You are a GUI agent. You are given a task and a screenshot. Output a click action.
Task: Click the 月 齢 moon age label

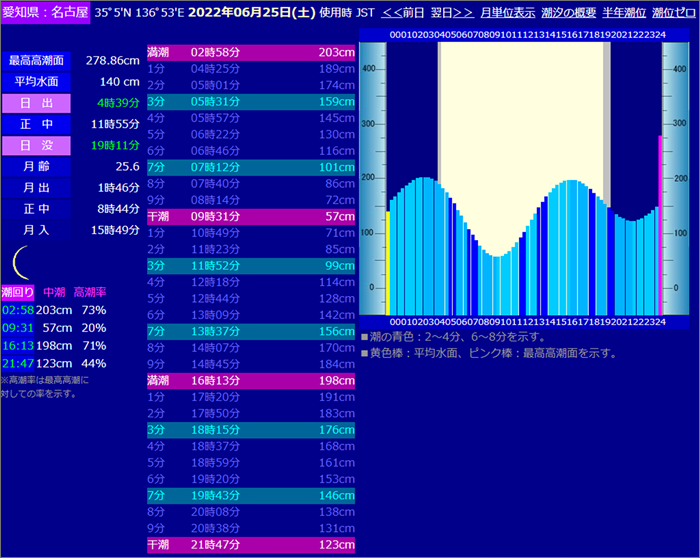[x=36, y=167]
